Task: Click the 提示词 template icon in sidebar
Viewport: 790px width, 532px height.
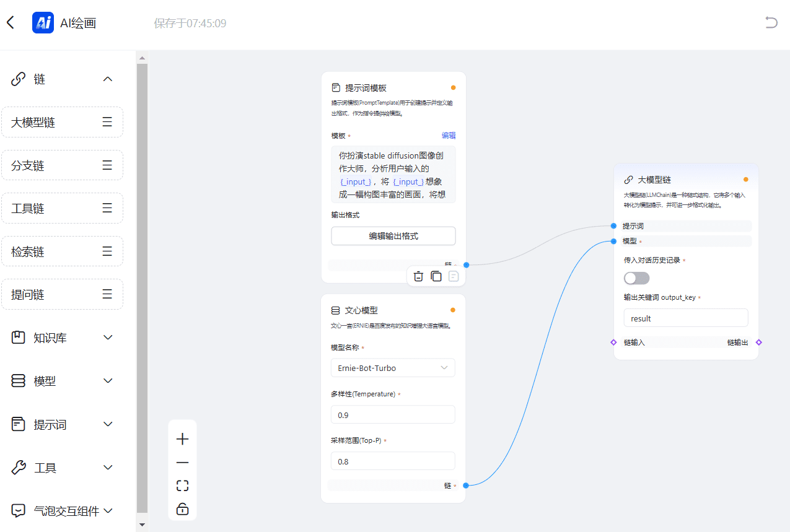Action: coord(19,424)
